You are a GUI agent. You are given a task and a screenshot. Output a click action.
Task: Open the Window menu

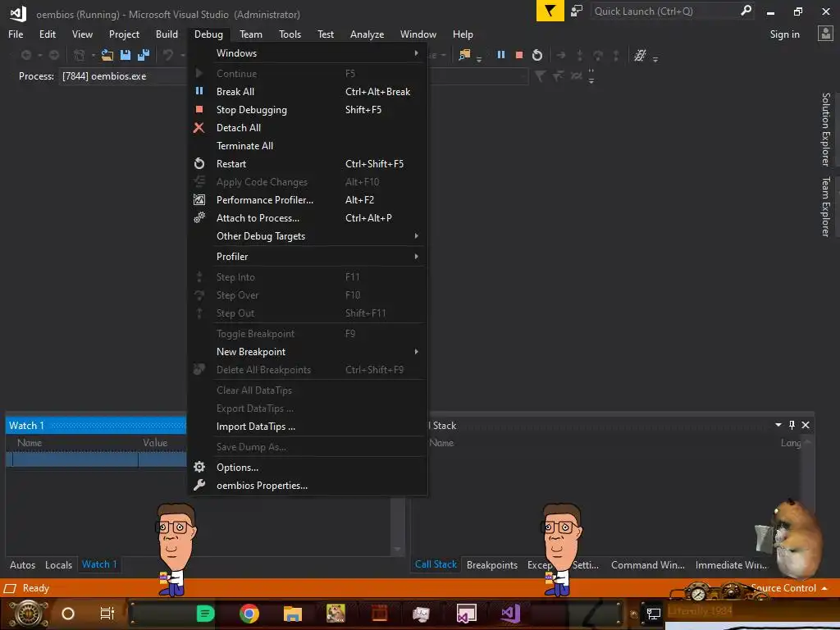click(418, 34)
